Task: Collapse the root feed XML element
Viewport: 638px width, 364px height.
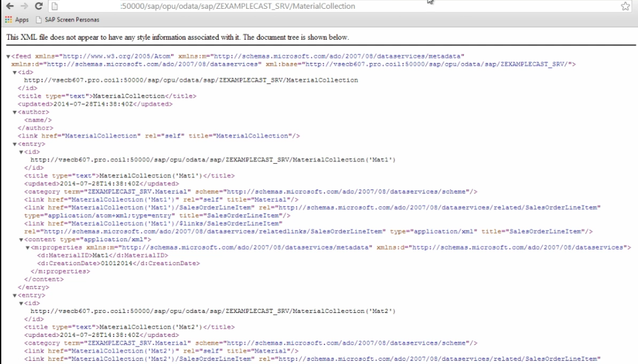Action: [8, 57]
